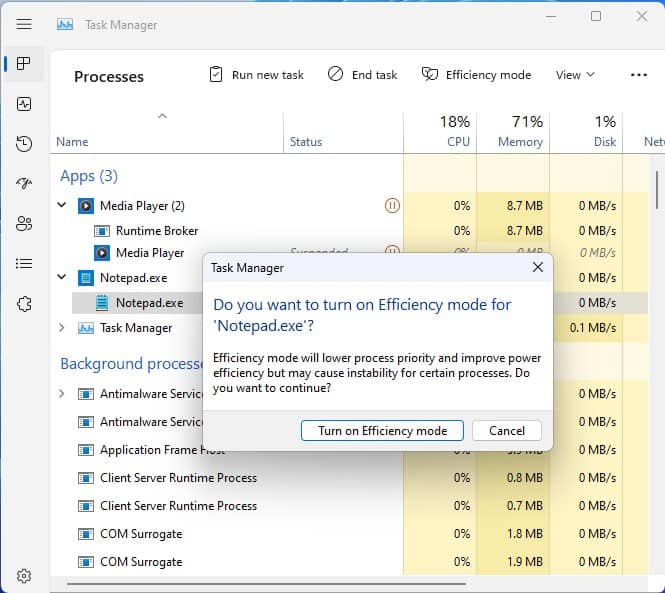This screenshot has width=665, height=593.
Task: Click Run new task in toolbar
Action: coord(257,75)
